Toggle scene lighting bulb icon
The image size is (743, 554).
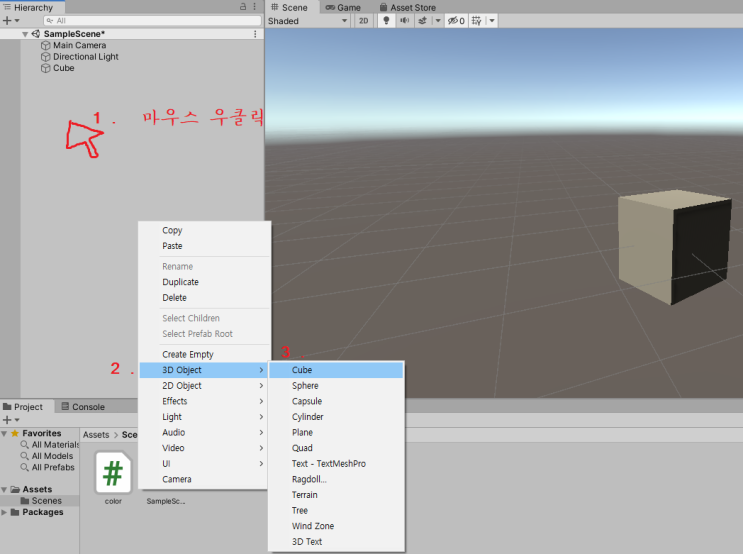[386, 21]
